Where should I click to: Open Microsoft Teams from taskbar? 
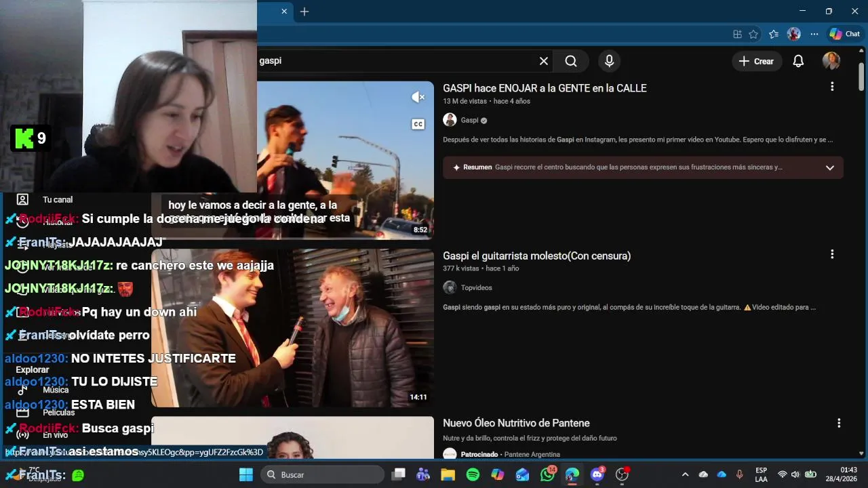[x=423, y=474]
